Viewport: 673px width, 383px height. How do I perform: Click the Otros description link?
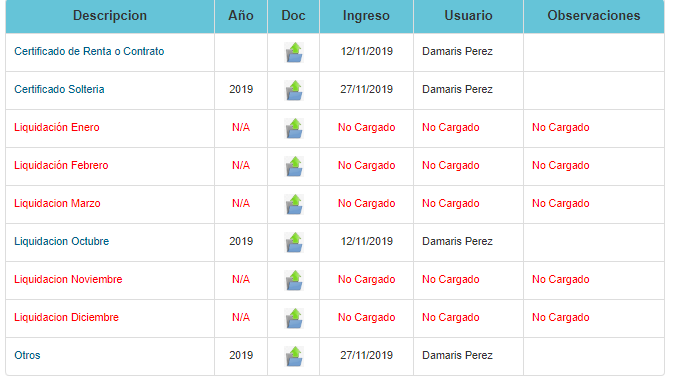(27, 356)
